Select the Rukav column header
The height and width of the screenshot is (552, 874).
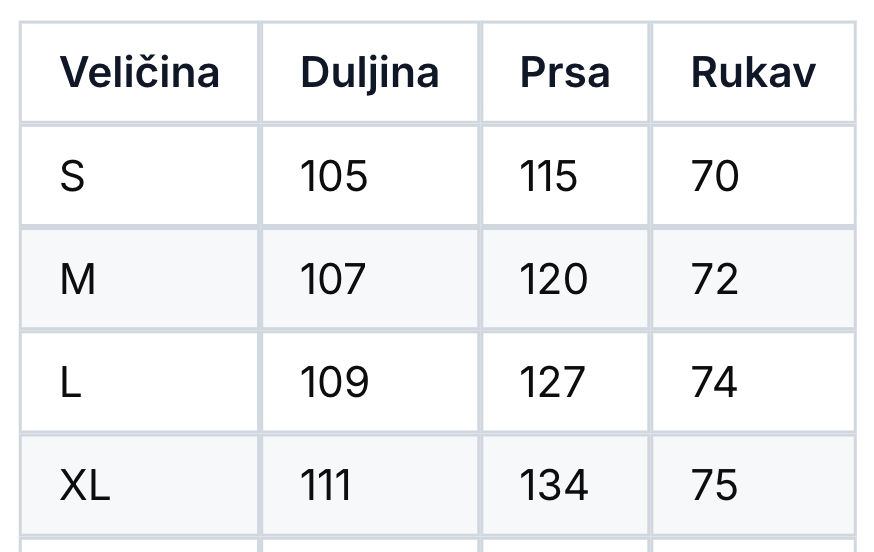point(752,73)
